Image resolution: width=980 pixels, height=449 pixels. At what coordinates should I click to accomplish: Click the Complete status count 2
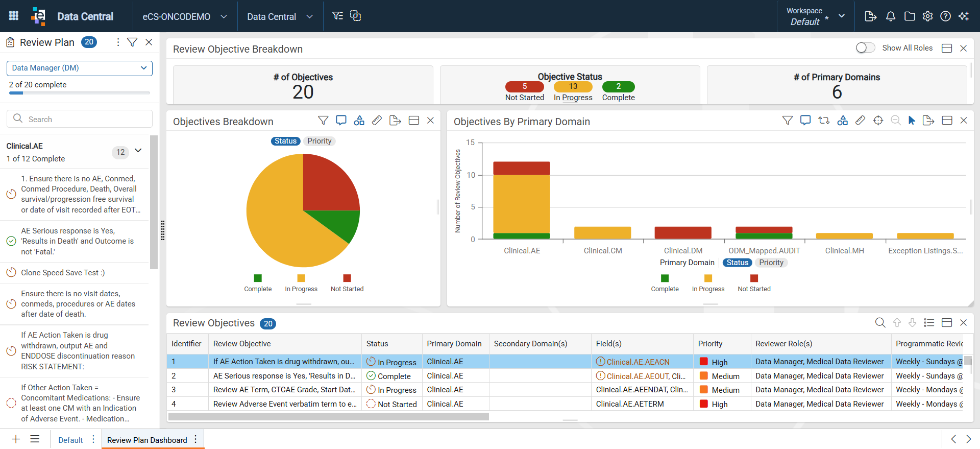619,86
